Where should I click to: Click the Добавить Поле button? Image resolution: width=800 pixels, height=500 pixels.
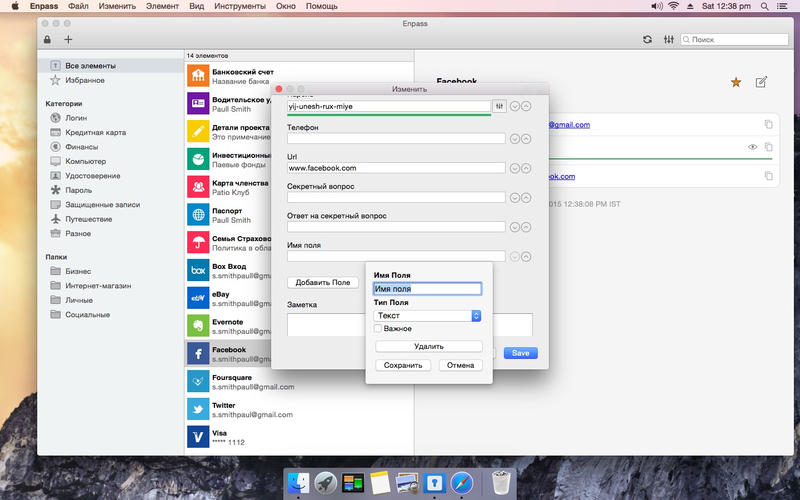click(x=322, y=283)
